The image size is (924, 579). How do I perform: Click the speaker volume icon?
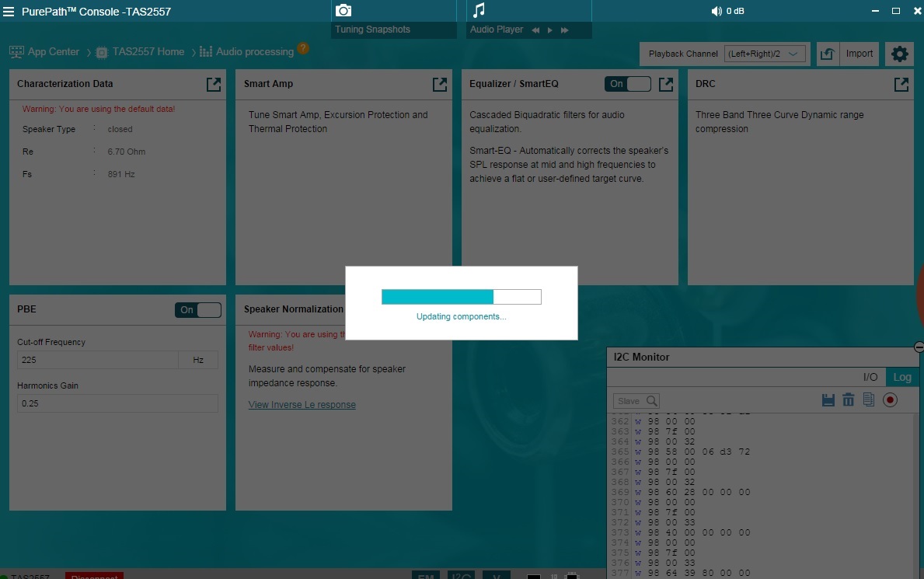click(716, 11)
